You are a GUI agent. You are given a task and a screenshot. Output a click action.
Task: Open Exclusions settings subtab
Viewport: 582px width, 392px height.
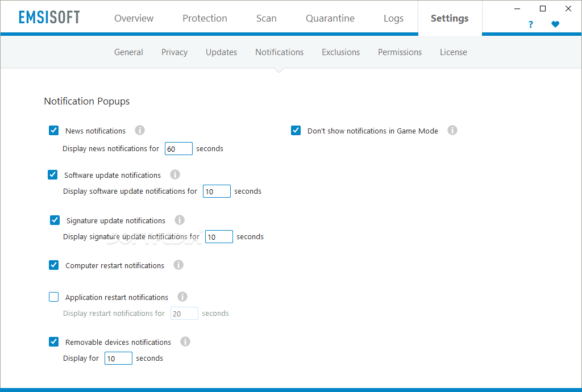tap(341, 52)
